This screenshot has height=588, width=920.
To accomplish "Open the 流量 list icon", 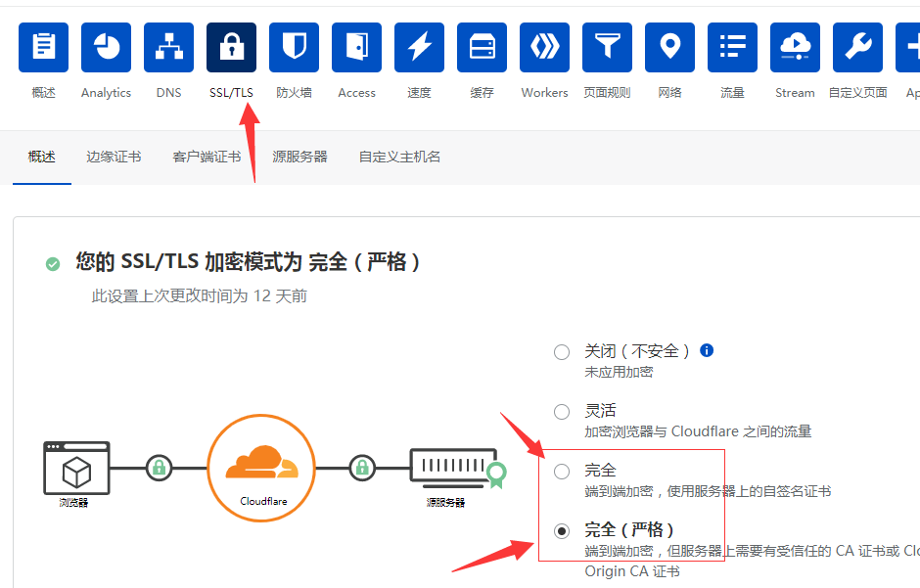I will [x=732, y=48].
